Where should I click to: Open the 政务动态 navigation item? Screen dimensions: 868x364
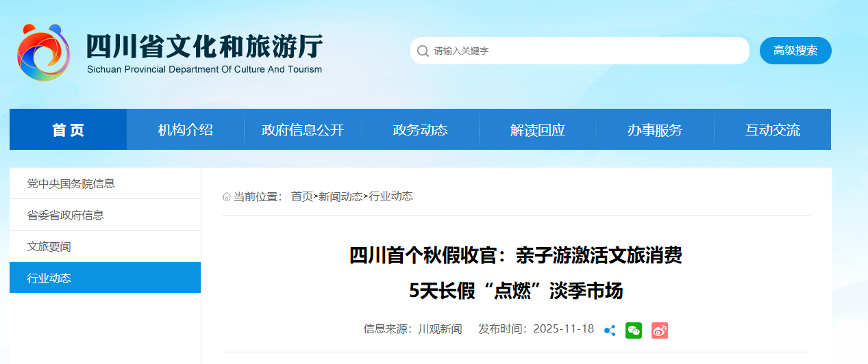click(420, 130)
